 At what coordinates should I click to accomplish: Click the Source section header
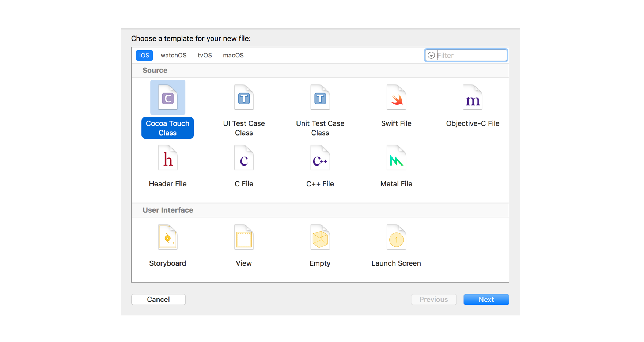point(155,70)
